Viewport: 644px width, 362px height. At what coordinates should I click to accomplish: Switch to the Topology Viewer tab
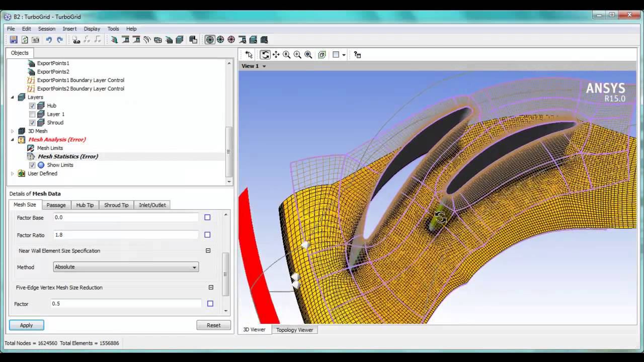coord(294,330)
